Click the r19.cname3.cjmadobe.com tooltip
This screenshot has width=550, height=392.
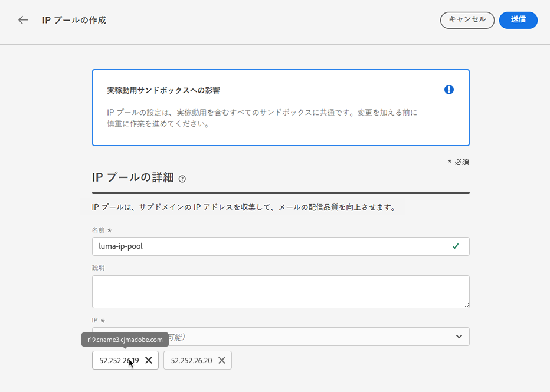125,340
